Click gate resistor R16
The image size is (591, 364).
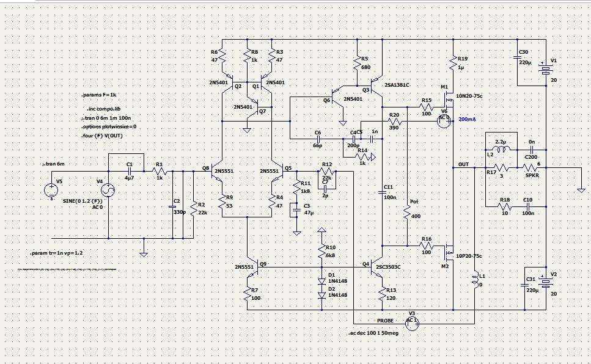(427, 246)
